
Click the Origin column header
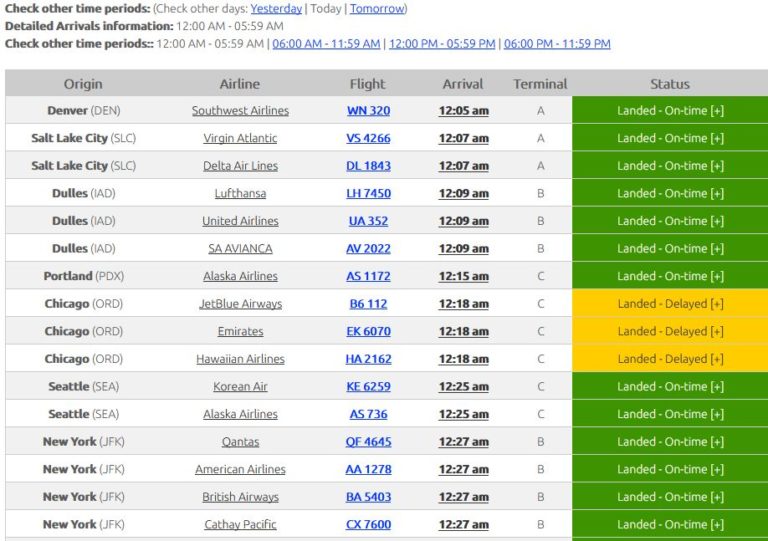tap(83, 84)
